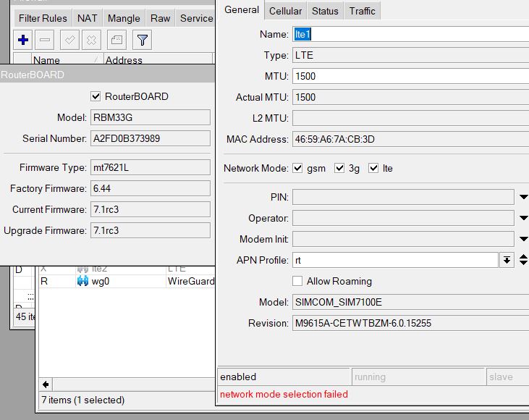Click Revision value M9615A-CETWTBZM-6.0.15255

coord(410,323)
